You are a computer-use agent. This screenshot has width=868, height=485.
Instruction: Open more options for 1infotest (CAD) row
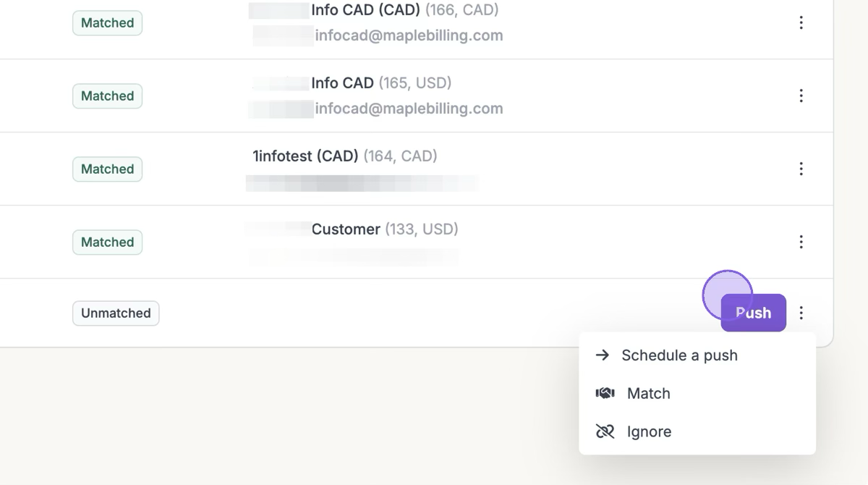tap(801, 169)
